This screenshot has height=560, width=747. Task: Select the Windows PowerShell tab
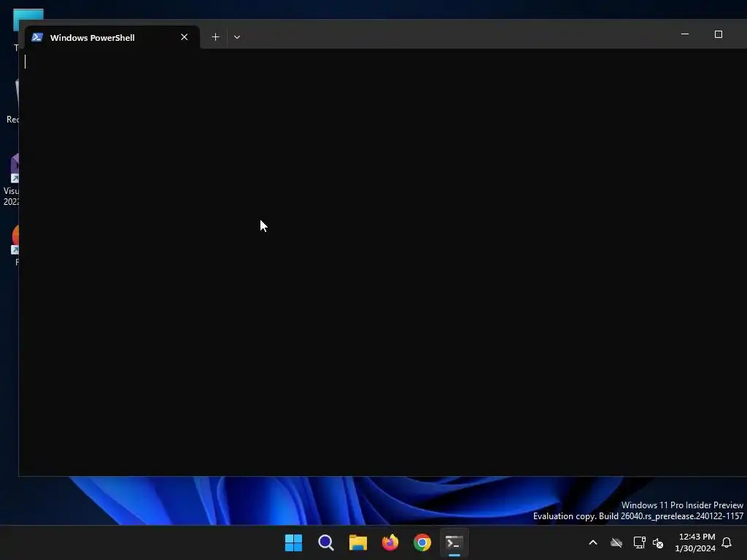point(112,37)
